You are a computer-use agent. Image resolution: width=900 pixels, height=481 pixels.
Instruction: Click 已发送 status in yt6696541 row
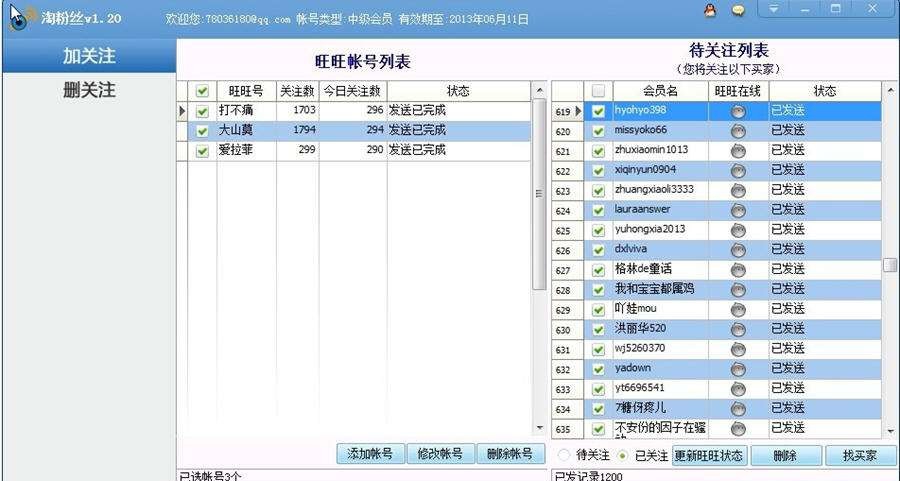tap(788, 388)
